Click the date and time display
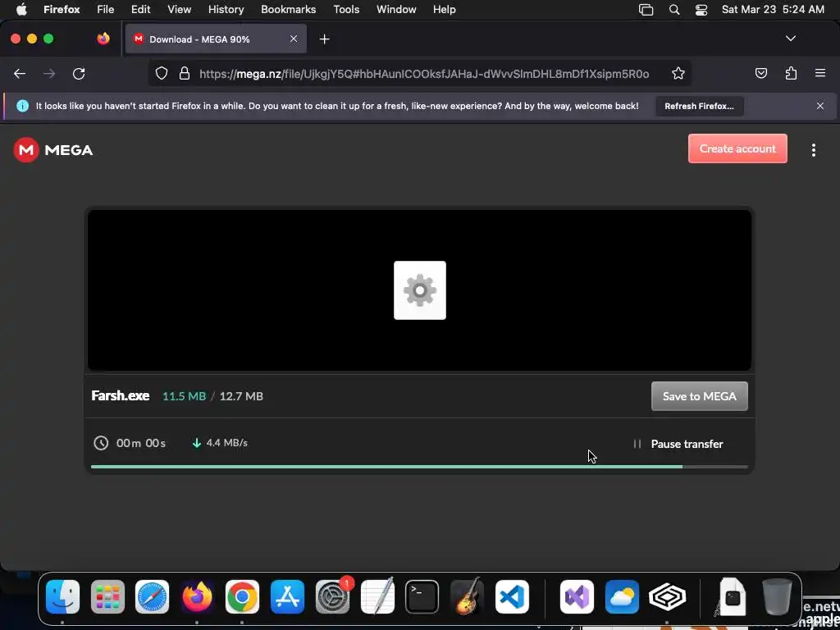The width and height of the screenshot is (840, 630). pos(773,9)
